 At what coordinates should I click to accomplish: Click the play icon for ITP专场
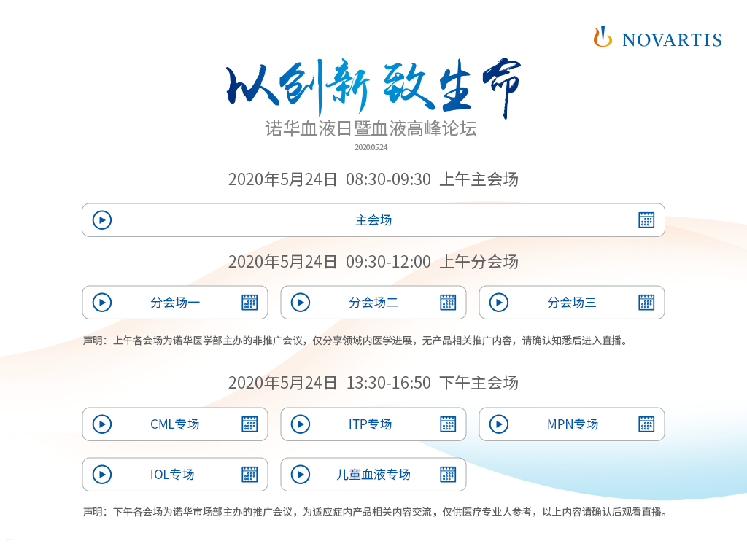point(301,424)
